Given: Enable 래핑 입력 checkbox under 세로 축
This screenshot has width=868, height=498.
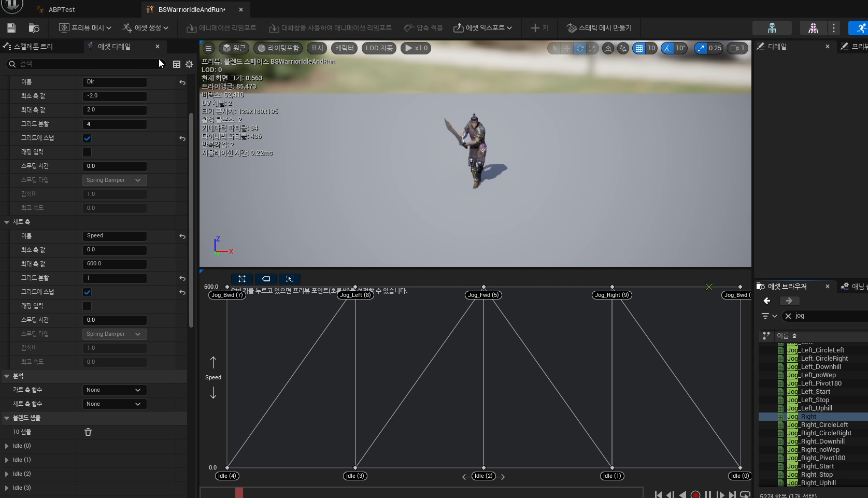Looking at the screenshot, I should pyautogui.click(x=87, y=306).
